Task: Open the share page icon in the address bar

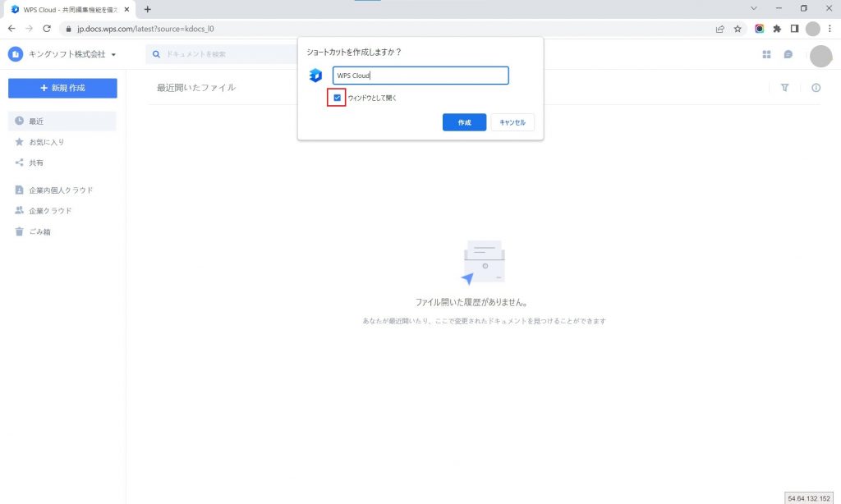Action: 719,29
